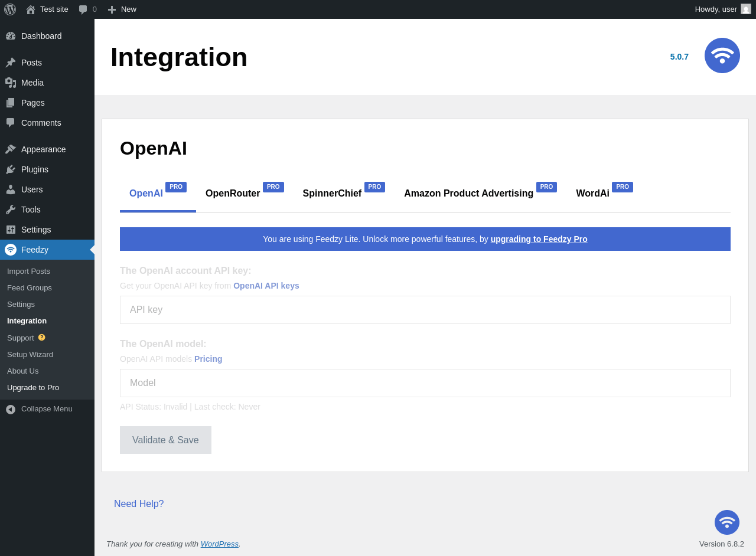Open the Pricing link

tap(208, 359)
